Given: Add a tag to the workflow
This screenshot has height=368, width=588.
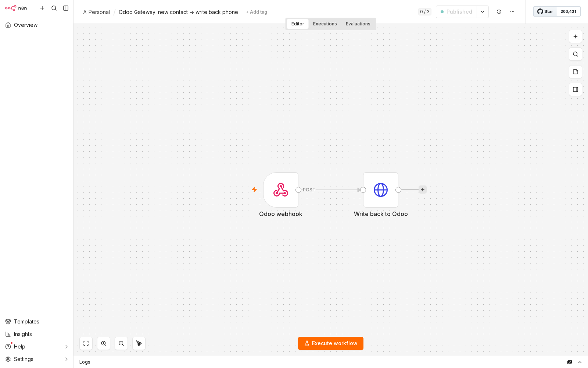Looking at the screenshot, I should click(x=257, y=12).
